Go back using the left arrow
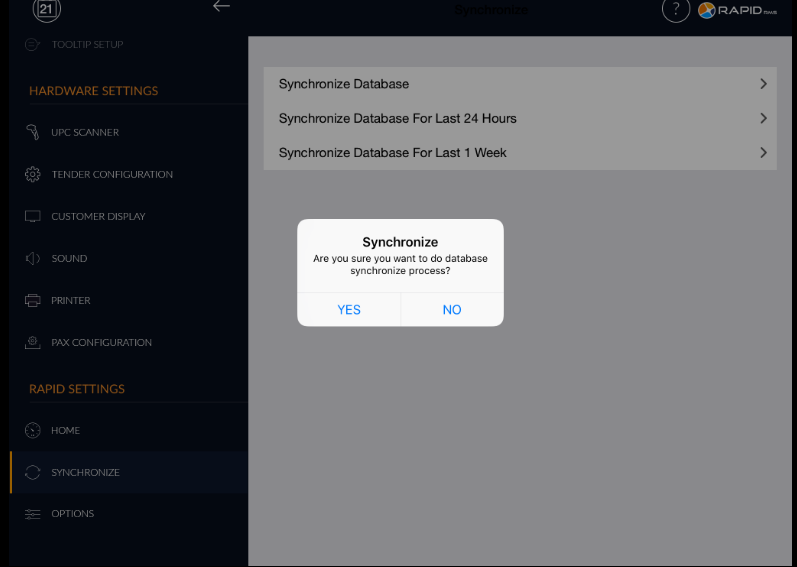Viewport: 797px width, 567px height. click(221, 7)
